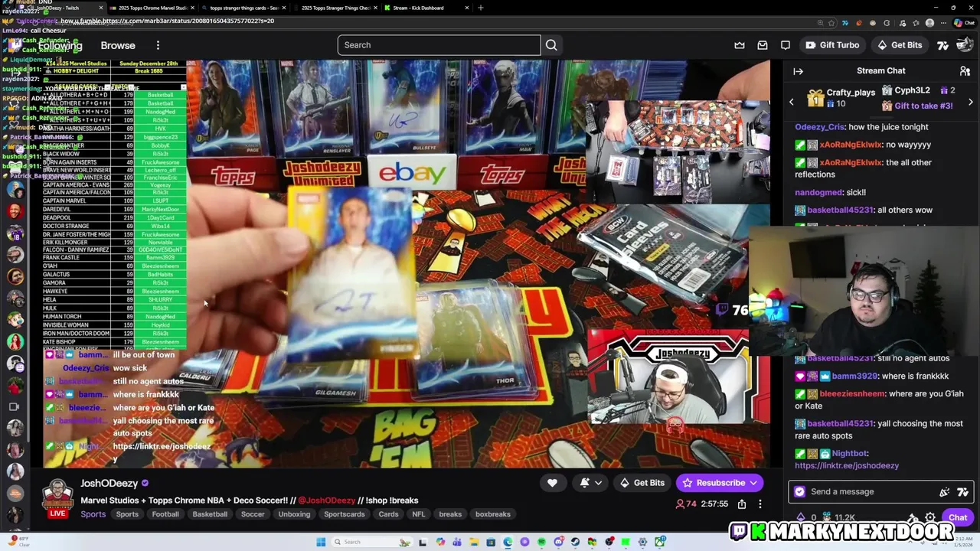This screenshot has height=551, width=980.
Task: Collapse chat panel arrow icon
Action: pyautogui.click(x=798, y=71)
